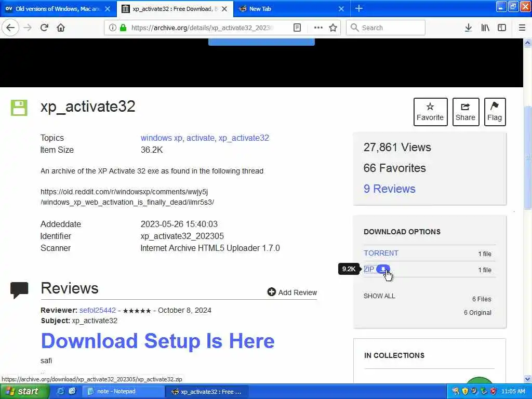Click the yellow security shield tray icon
Viewport: 532px width, 399px height.
pos(465,391)
